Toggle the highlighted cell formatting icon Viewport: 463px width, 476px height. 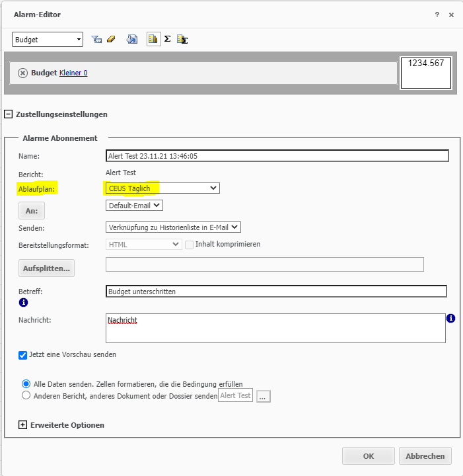[153, 40]
